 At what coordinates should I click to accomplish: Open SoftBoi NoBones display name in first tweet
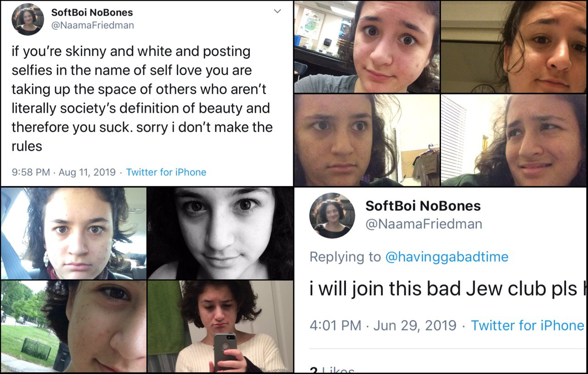92,12
